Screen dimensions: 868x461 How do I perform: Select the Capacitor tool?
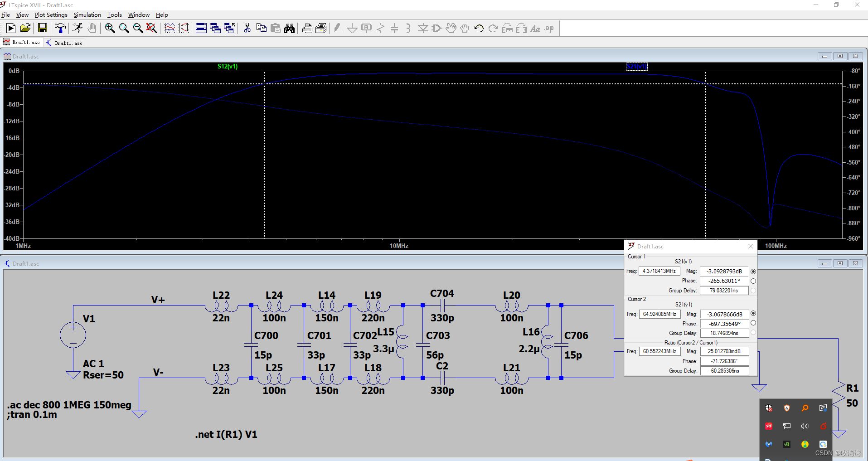coord(394,28)
